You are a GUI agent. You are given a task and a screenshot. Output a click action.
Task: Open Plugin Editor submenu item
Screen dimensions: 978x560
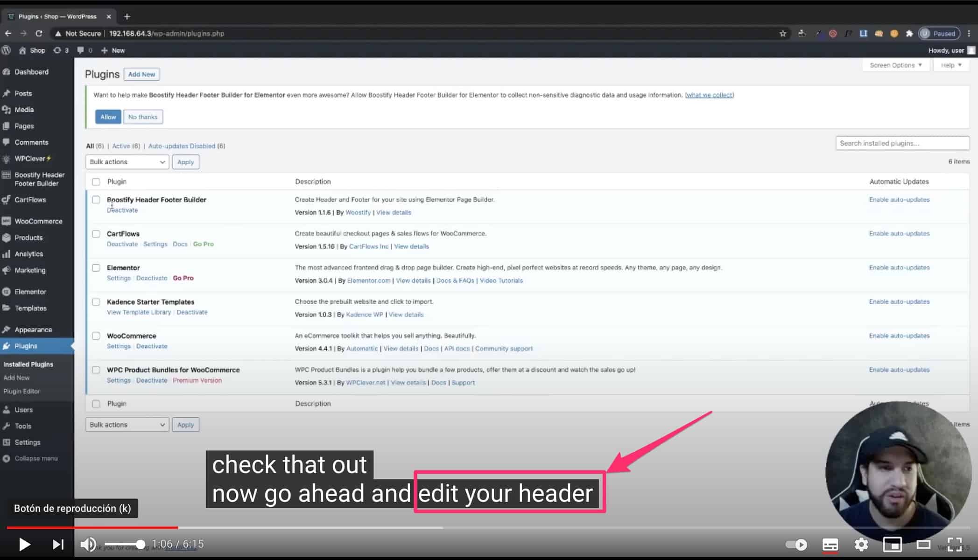tap(21, 391)
